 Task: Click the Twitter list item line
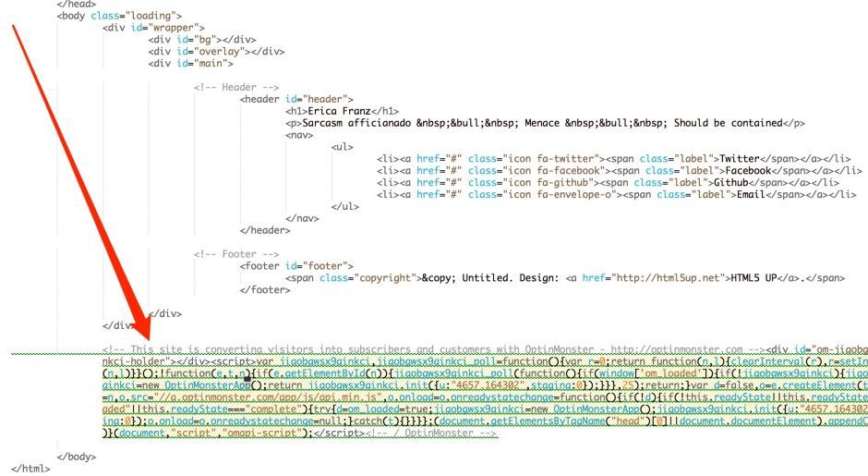click(x=613, y=158)
